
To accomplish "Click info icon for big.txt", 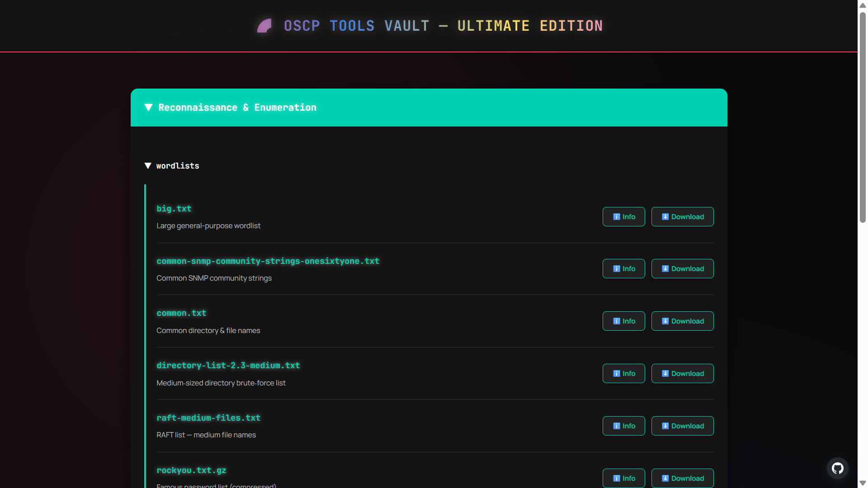I will coord(616,217).
